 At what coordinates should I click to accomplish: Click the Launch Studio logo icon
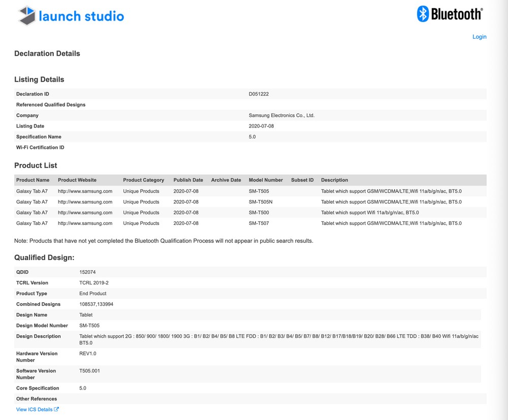coord(26,16)
